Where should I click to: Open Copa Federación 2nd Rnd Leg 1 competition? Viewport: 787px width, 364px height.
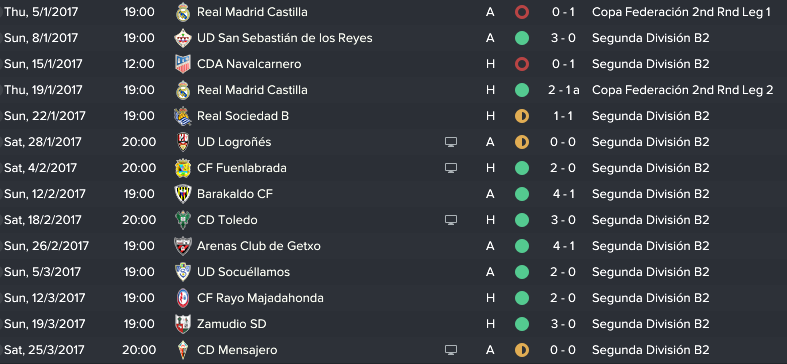[681, 12]
